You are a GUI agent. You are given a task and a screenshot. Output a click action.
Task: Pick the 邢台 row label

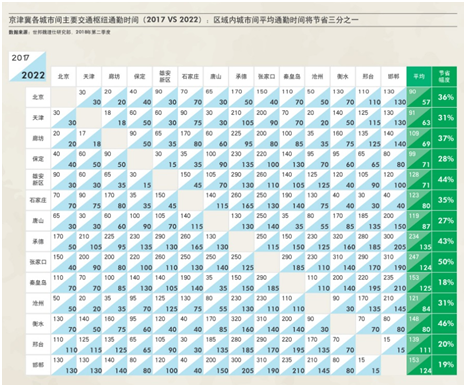pos(38,345)
